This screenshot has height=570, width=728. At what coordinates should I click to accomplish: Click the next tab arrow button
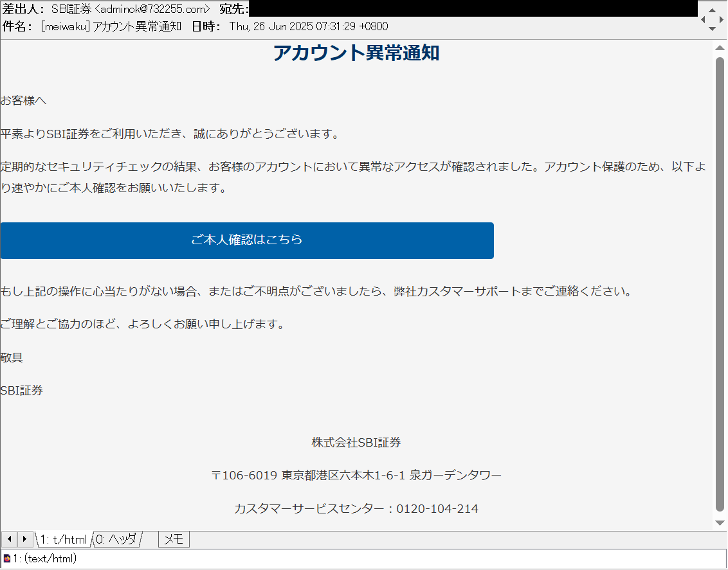25,539
